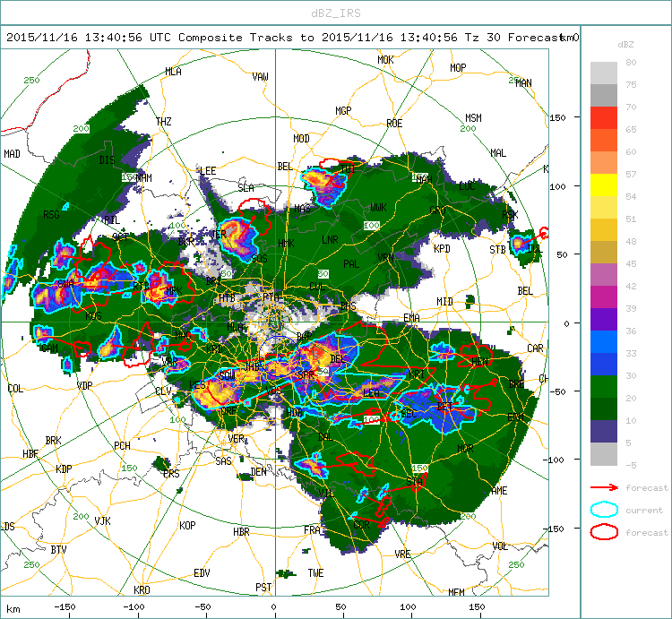Click the ROE station label
672x619 pixels.
point(394,124)
